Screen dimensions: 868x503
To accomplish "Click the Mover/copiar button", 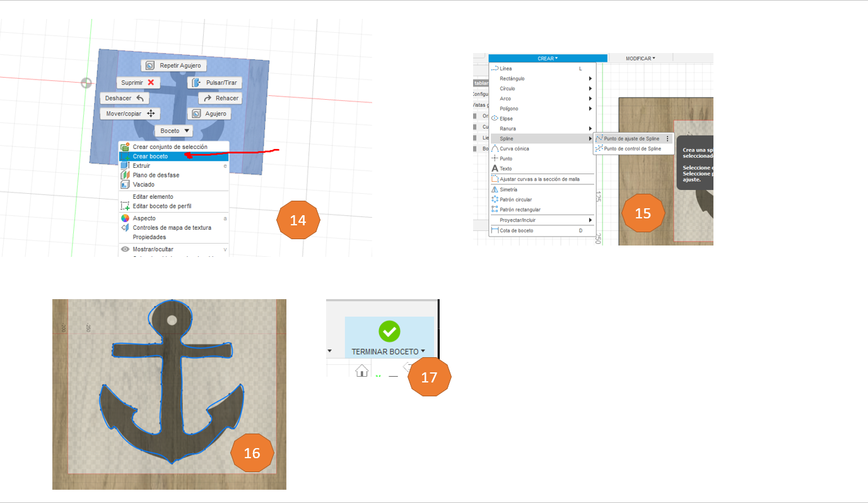I will [x=130, y=114].
